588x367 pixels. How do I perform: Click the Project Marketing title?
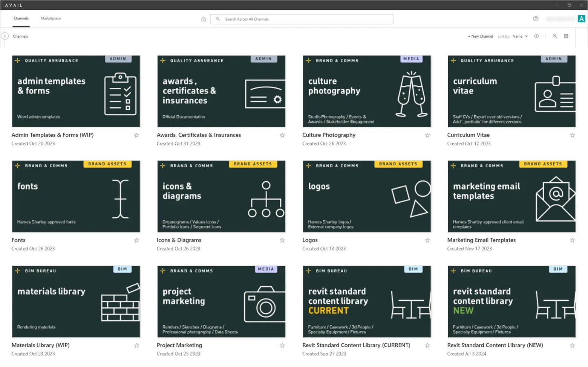click(179, 345)
